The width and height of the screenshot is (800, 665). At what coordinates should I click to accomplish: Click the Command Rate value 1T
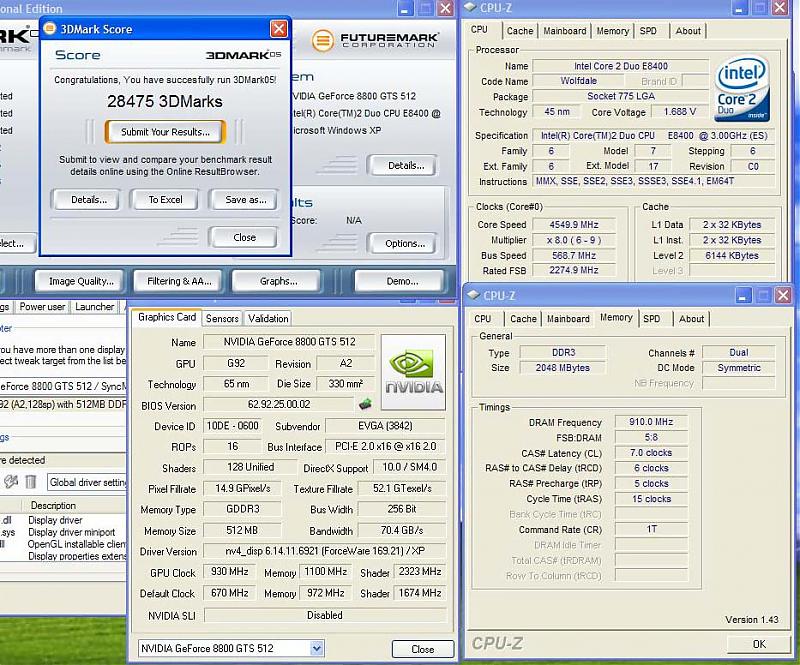pyautogui.click(x=651, y=529)
